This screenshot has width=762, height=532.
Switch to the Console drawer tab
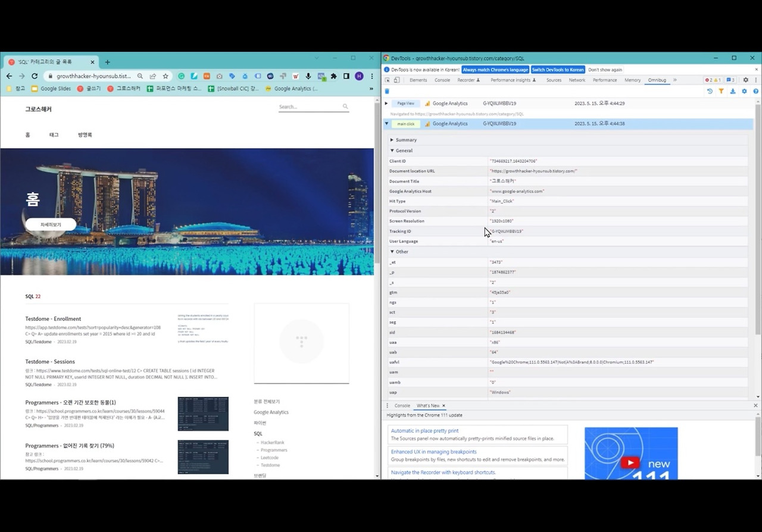pyautogui.click(x=402, y=406)
